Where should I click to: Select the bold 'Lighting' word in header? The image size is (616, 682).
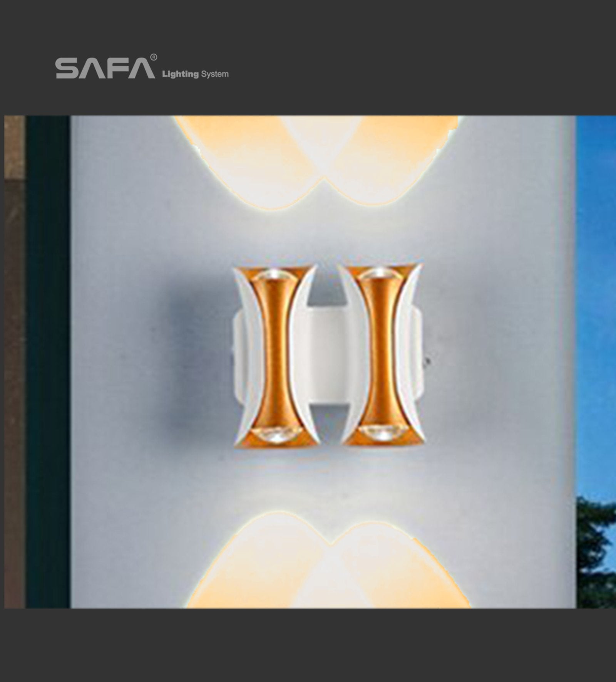tap(180, 74)
